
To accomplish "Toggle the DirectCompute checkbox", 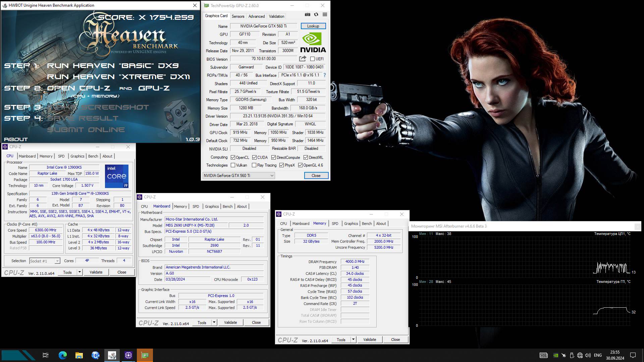I will click(x=273, y=158).
